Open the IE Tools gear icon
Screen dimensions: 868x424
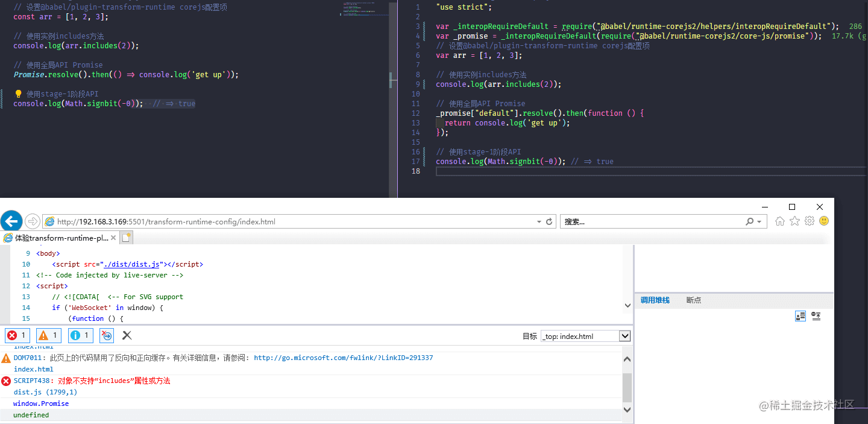[810, 221]
